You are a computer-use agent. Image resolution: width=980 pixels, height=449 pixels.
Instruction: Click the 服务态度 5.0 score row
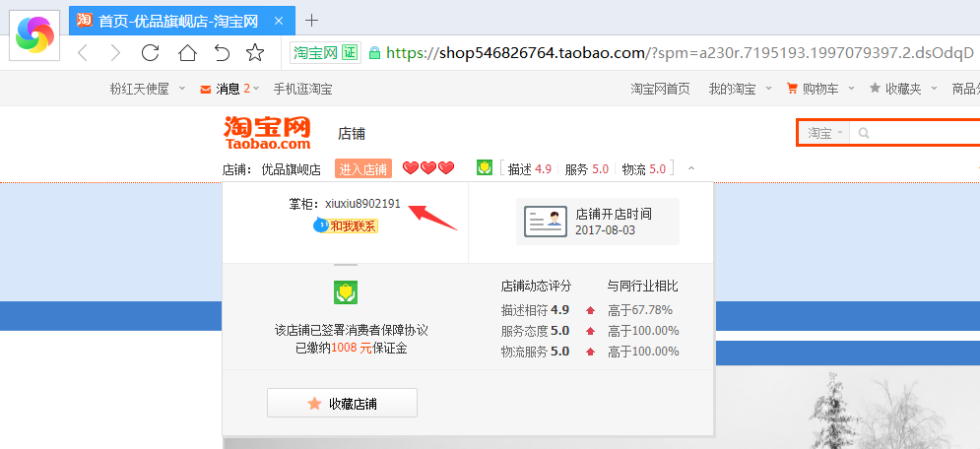click(535, 330)
